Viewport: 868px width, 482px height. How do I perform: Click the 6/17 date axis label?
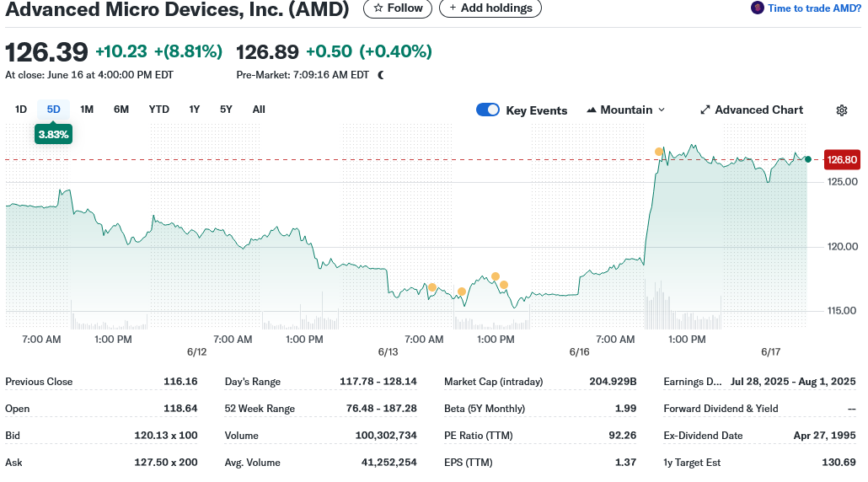pyautogui.click(x=770, y=352)
